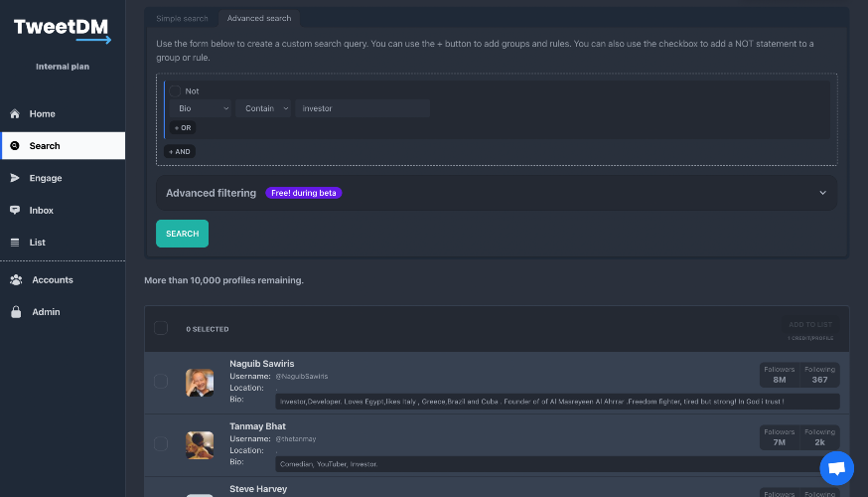The width and height of the screenshot is (868, 497).
Task: Navigate to Accounts
Action: point(63,279)
